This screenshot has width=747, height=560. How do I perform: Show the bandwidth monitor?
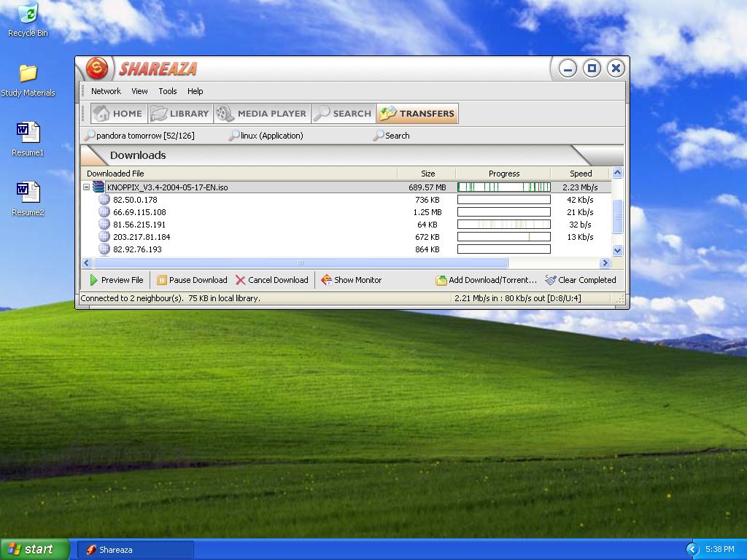(351, 280)
